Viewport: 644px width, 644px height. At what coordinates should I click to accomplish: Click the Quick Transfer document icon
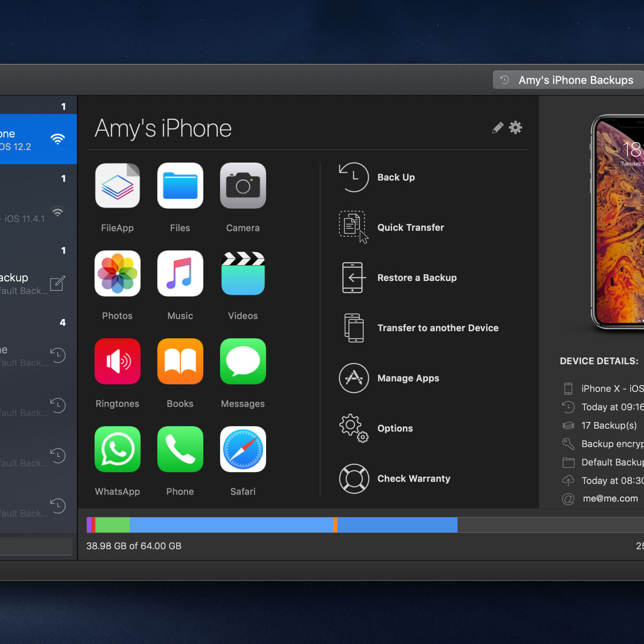click(x=353, y=227)
